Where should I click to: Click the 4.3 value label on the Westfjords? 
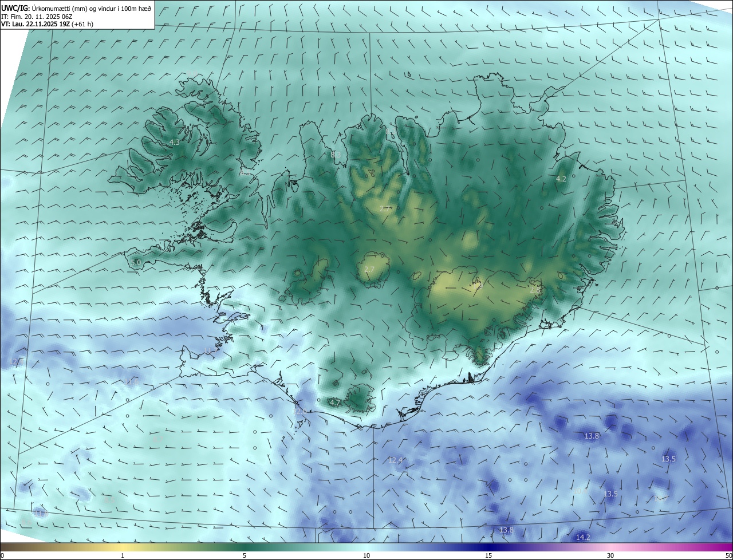coord(175,142)
